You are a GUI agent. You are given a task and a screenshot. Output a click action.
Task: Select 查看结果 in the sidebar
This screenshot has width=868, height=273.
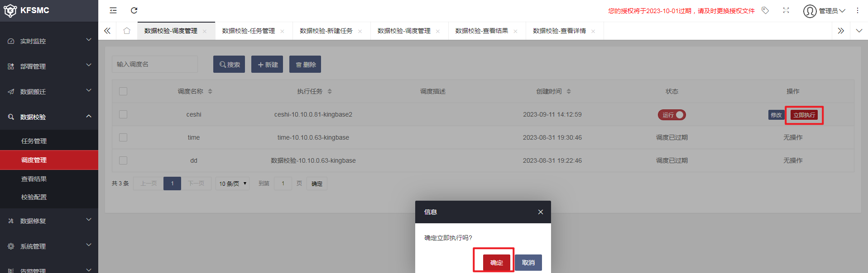click(34, 179)
